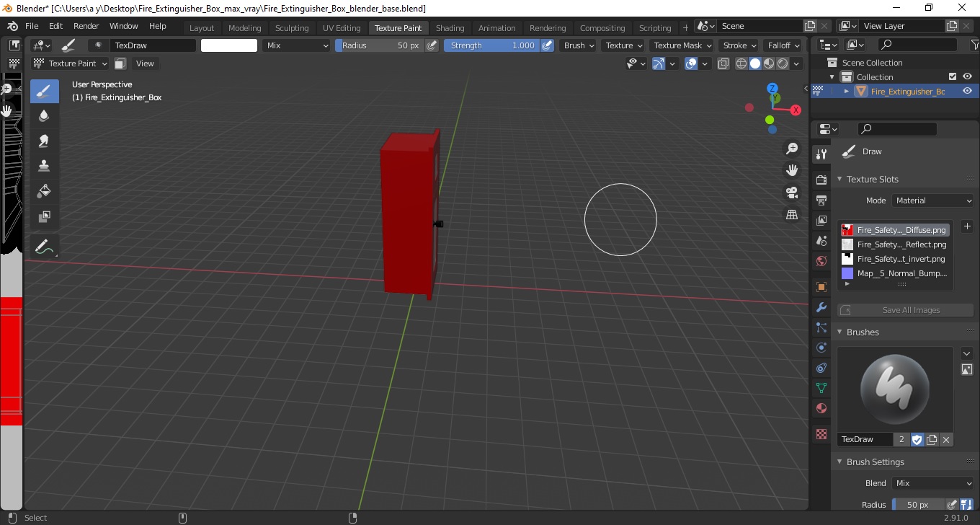980x525 pixels.
Task: Select the Mask tool
Action: click(44, 216)
